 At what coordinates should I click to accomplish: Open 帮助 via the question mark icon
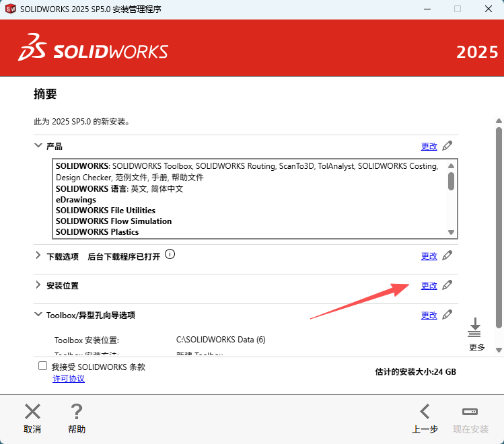click(77, 412)
